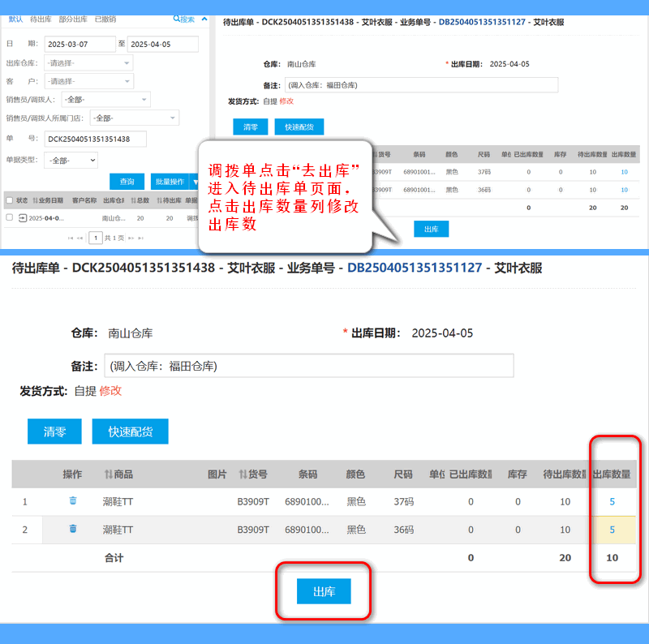Open the 客户 dropdown
This screenshot has height=644, width=649.
(88, 81)
